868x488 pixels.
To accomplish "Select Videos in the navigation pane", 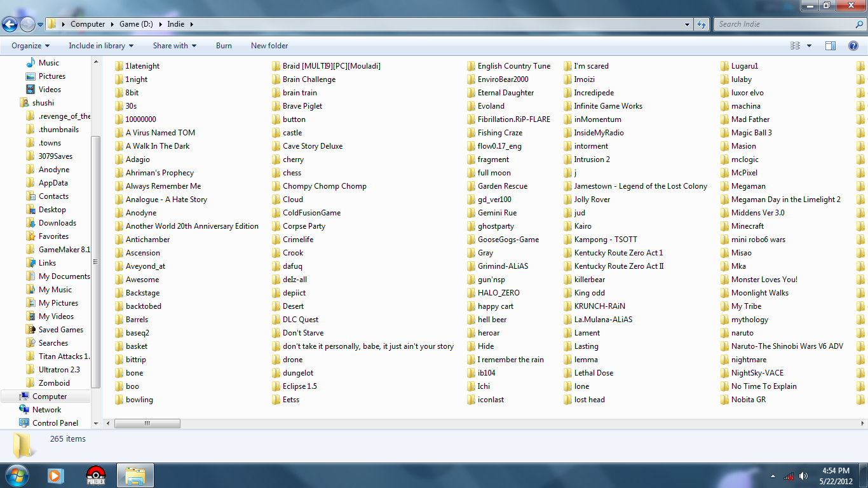I will coord(50,90).
